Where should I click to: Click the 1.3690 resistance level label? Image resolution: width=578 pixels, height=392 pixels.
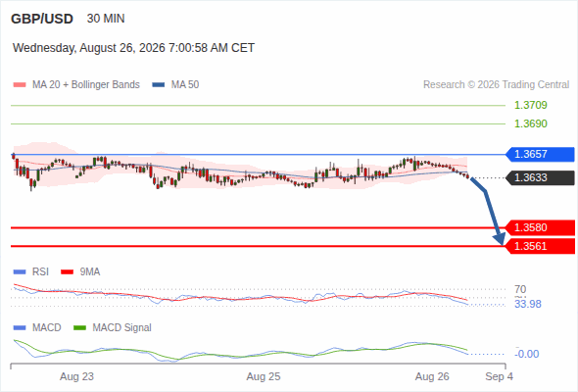[530, 123]
